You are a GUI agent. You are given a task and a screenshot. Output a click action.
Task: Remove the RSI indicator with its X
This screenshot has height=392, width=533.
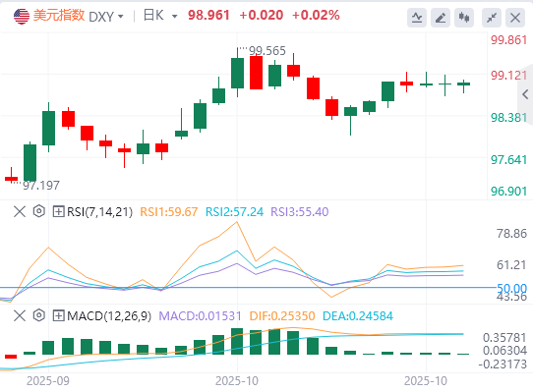tap(20, 211)
